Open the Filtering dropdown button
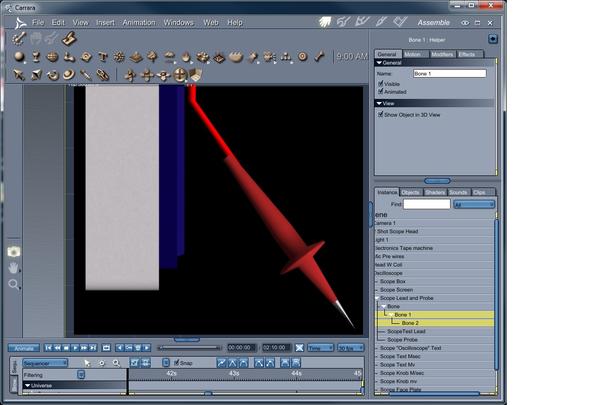The height and width of the screenshot is (405, 600). [x=81, y=374]
